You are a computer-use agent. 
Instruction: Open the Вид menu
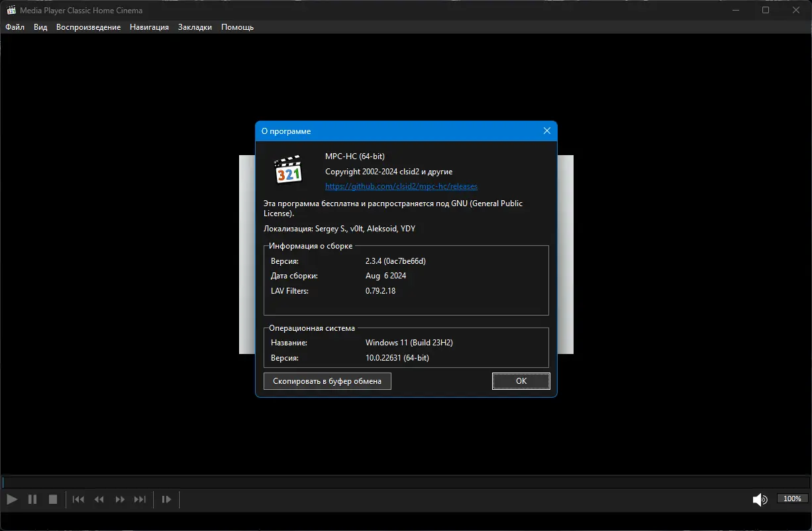(x=40, y=27)
